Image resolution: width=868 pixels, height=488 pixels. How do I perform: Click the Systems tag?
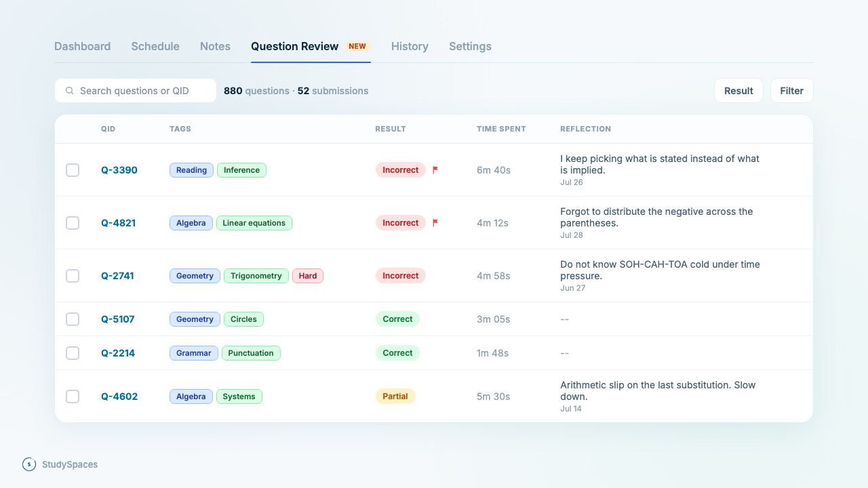(x=239, y=396)
